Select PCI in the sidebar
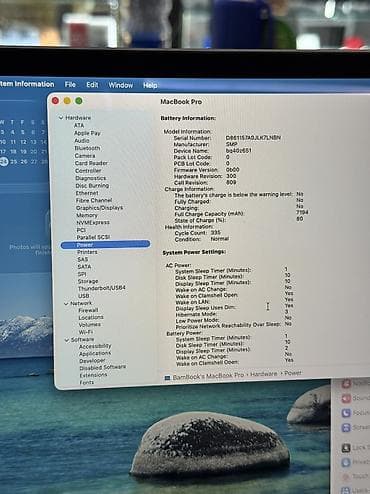 pyautogui.click(x=81, y=230)
